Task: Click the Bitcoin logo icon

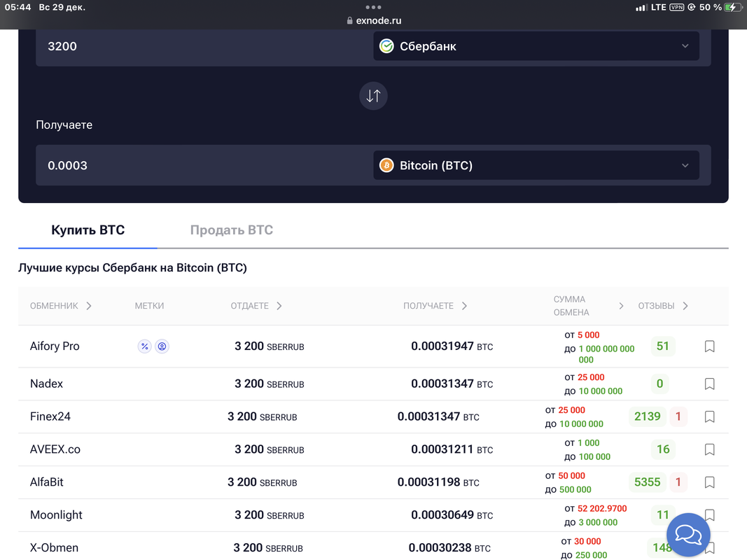Action: tap(386, 165)
